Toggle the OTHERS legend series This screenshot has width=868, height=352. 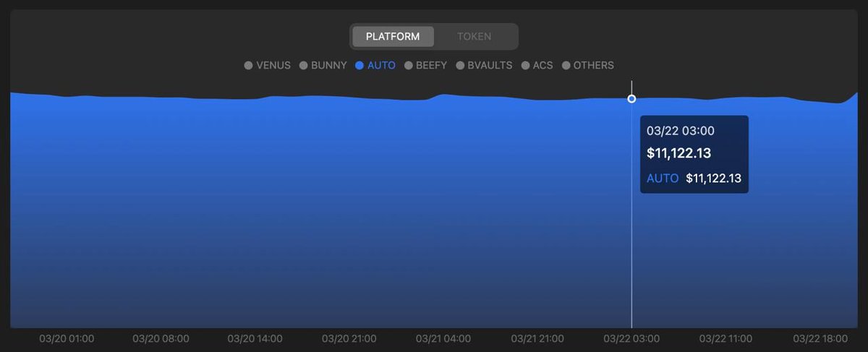[x=588, y=65]
